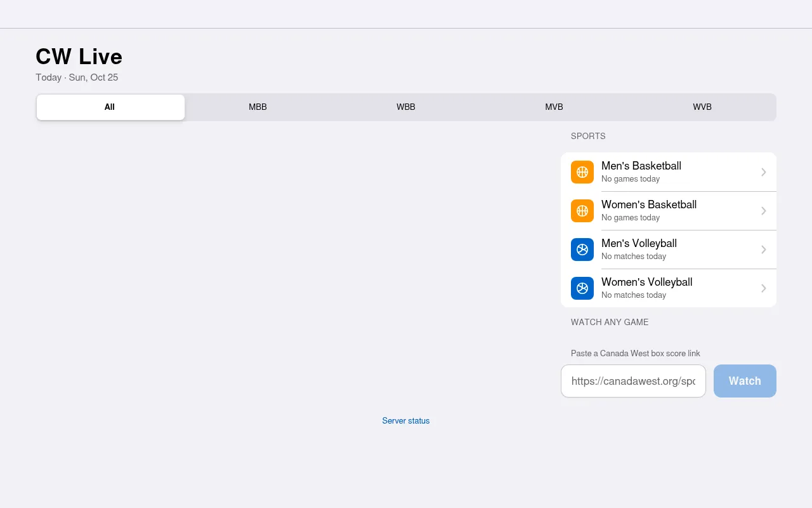Click 'No games today' under Women's Basketball
The image size is (812, 508).
(631, 218)
